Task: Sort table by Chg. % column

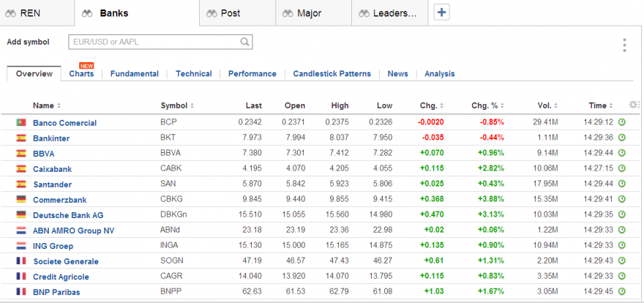Action: tap(487, 105)
